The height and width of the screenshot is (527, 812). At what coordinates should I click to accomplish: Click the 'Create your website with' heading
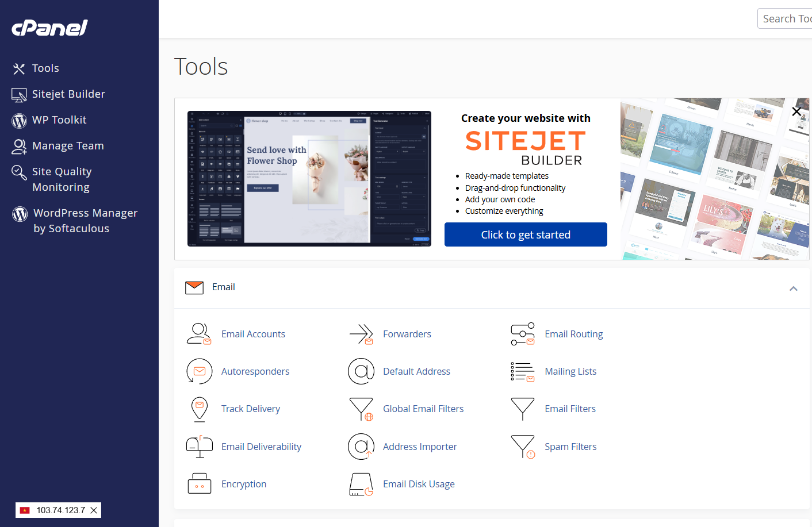coord(526,118)
